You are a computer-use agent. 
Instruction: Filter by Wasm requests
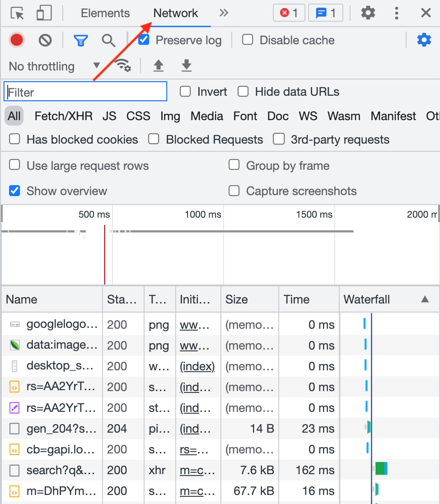[x=344, y=116]
